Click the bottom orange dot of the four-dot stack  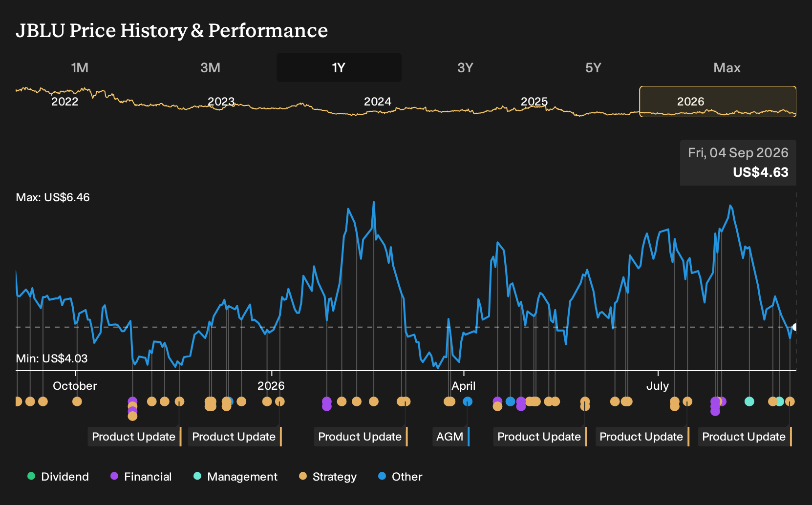[x=132, y=416]
